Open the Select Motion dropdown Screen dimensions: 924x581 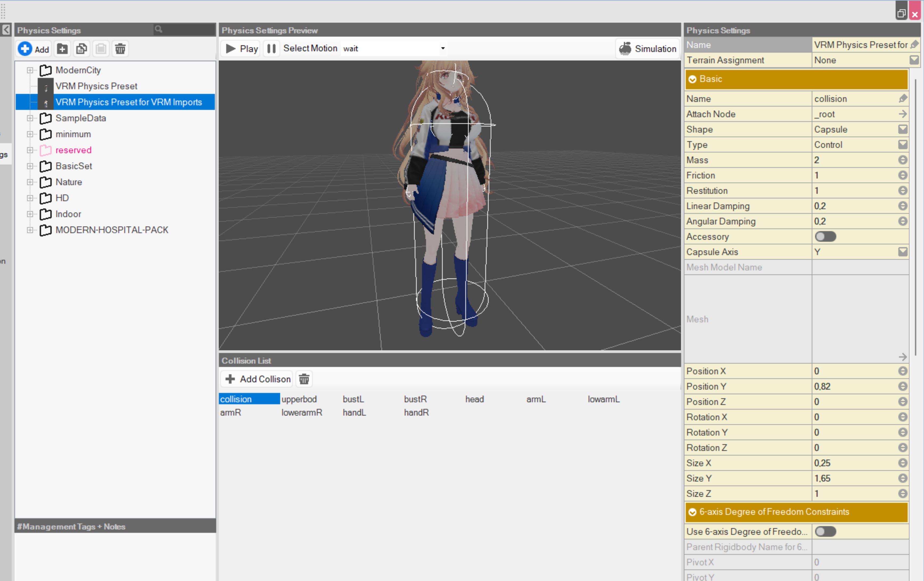click(x=443, y=48)
